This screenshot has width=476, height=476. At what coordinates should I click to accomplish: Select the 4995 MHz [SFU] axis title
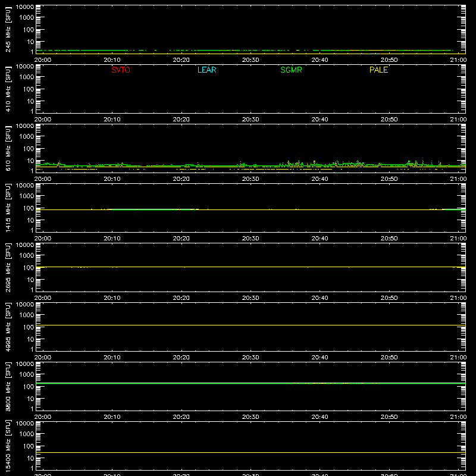point(8,327)
